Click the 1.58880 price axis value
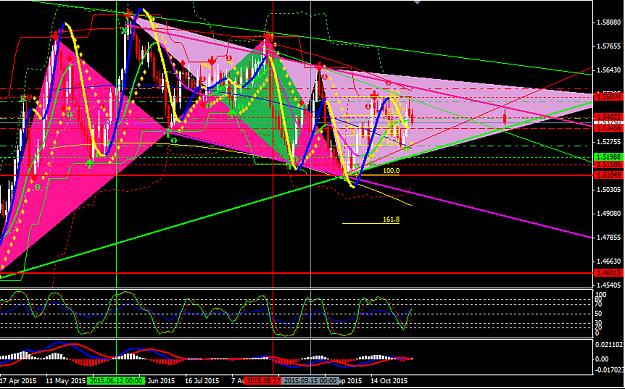625x389 pixels. click(x=609, y=23)
